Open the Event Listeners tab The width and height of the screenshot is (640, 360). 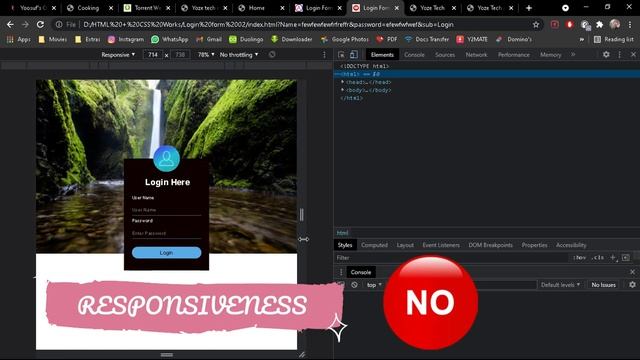(441, 245)
